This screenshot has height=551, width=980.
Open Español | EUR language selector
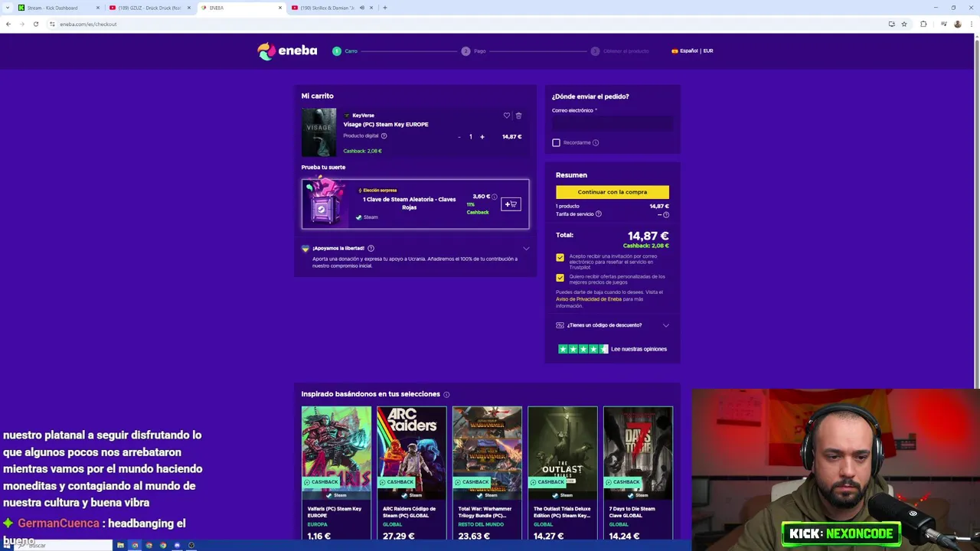pos(692,51)
